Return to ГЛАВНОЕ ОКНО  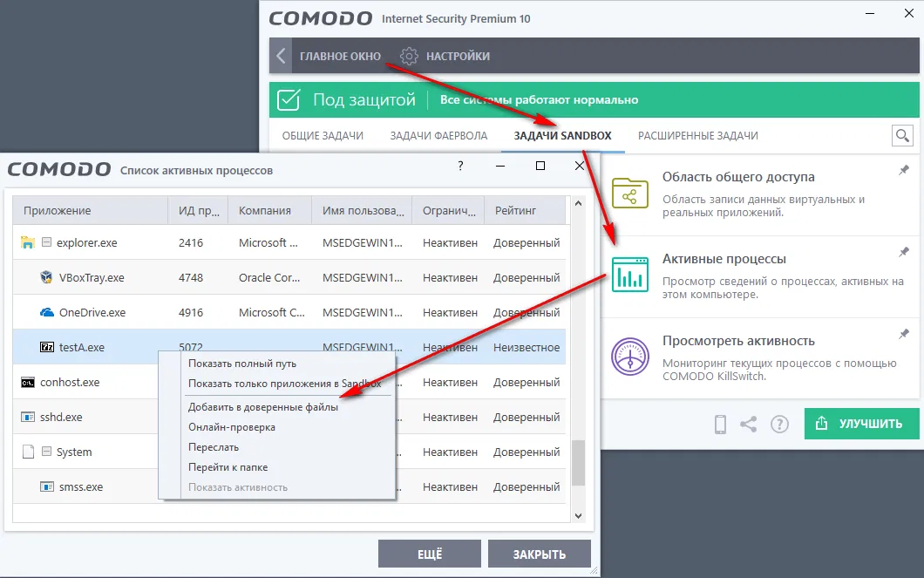[340, 56]
